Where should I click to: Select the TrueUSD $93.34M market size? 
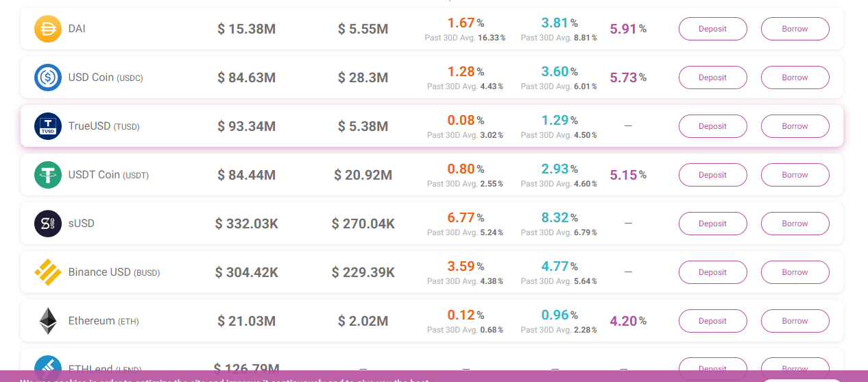(247, 126)
